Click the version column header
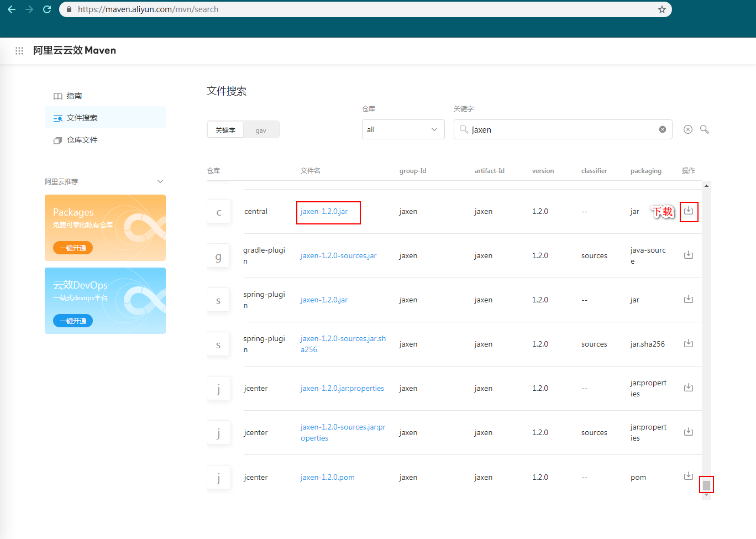Image resolution: width=756 pixels, height=539 pixels. 543,171
